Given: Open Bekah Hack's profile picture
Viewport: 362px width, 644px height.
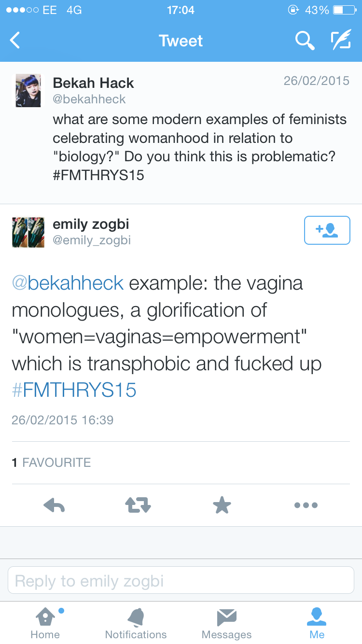Looking at the screenshot, I should click(x=28, y=90).
